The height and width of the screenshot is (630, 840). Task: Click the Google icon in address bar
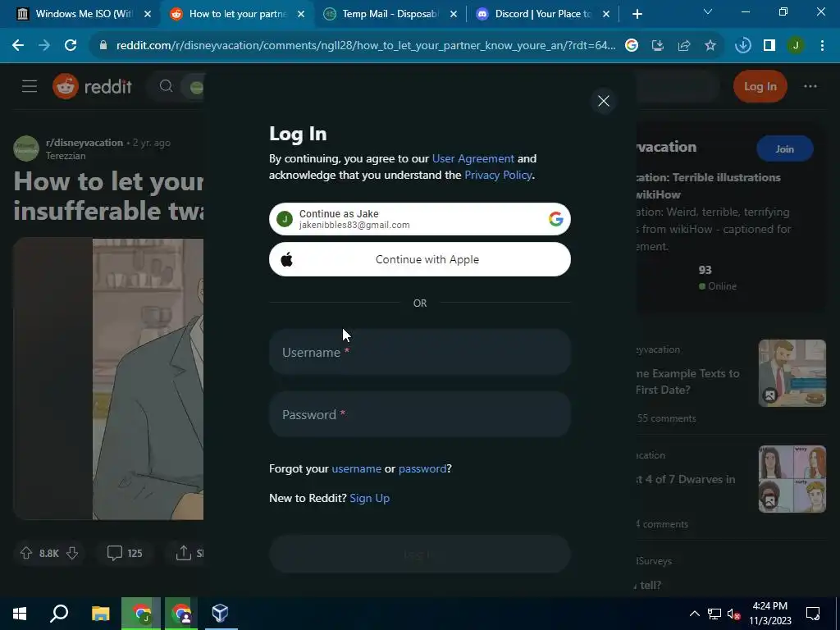tap(632, 46)
